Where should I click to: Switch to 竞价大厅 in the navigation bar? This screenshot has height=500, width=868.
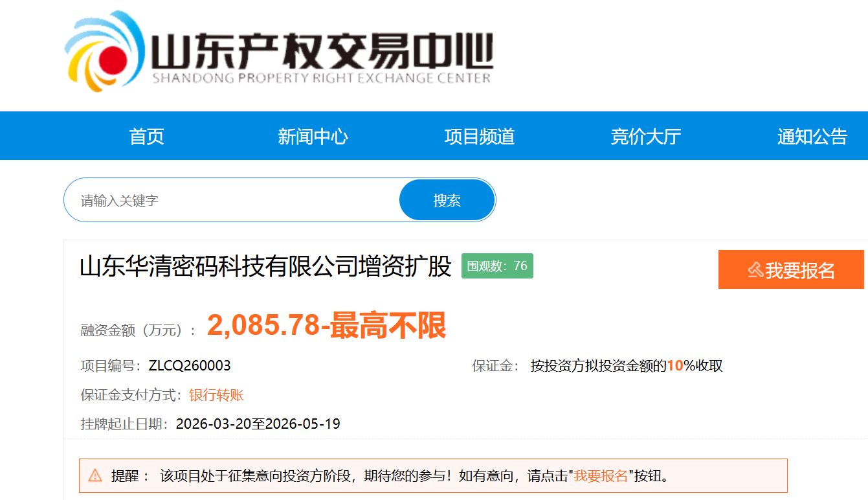[645, 137]
